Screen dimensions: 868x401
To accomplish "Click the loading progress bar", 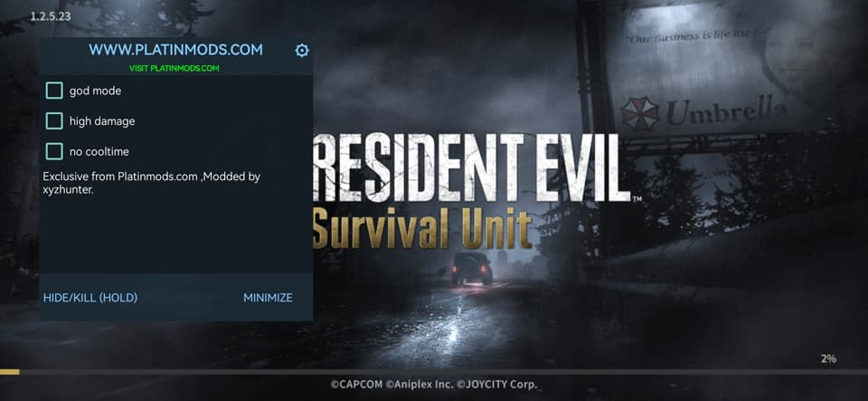I will 434,372.
